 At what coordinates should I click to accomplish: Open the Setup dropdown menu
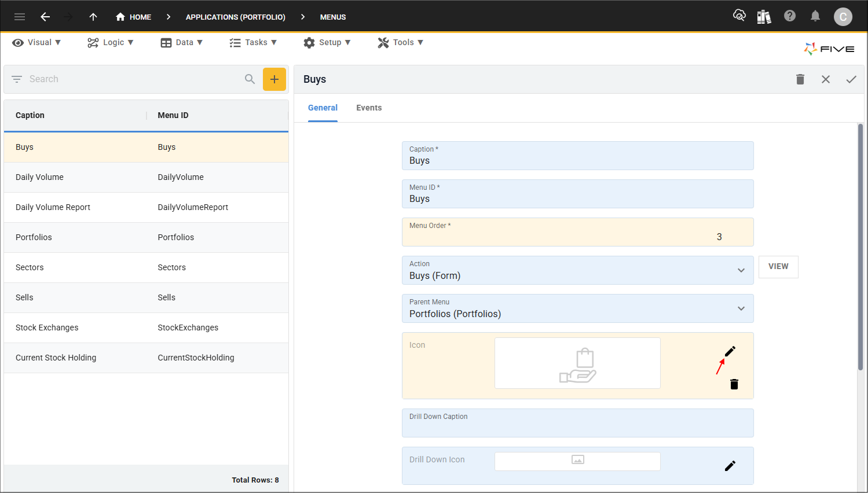[x=327, y=42]
